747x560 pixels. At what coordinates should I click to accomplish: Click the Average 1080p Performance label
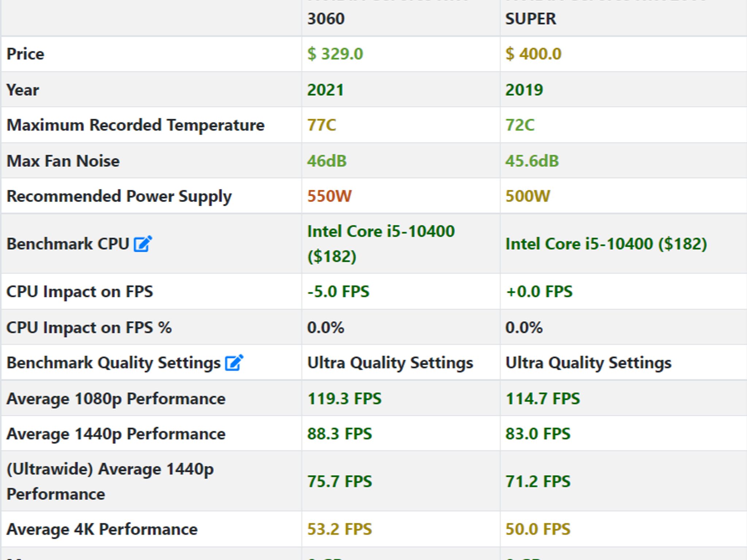[116, 399]
